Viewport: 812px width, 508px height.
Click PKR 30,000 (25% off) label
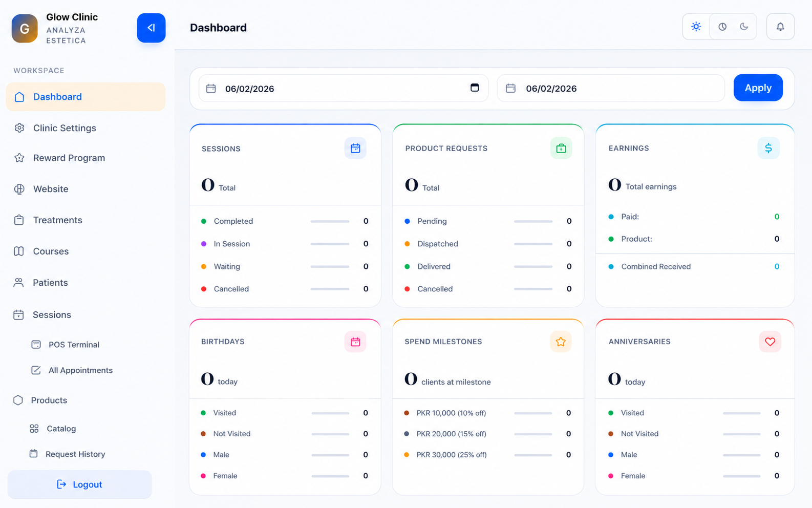click(452, 455)
